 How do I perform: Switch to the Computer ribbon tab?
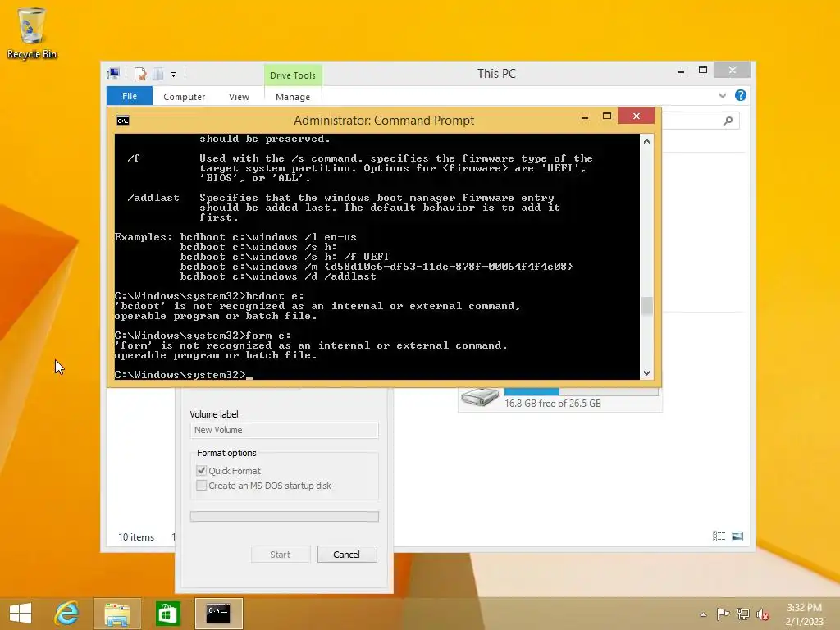[184, 97]
